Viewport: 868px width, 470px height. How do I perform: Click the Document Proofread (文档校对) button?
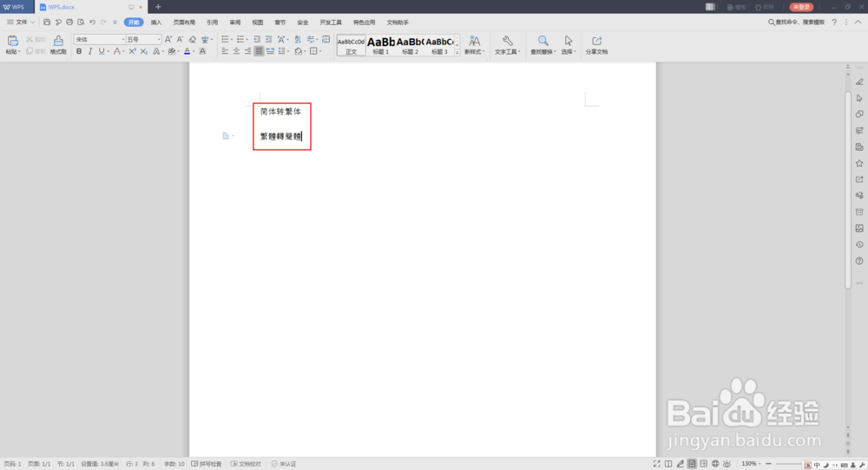pos(246,464)
